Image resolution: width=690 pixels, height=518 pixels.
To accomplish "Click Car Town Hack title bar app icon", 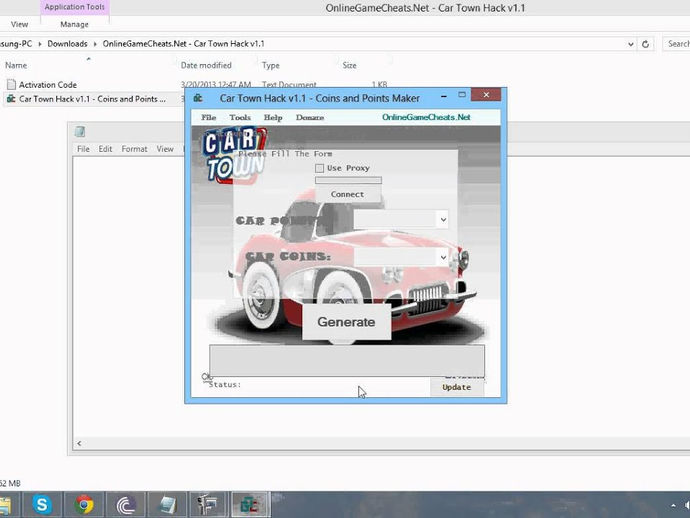I will (x=198, y=98).
